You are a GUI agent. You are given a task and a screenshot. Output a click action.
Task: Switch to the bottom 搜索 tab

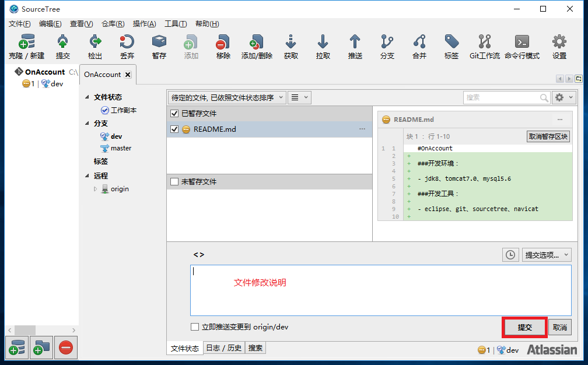(256, 348)
